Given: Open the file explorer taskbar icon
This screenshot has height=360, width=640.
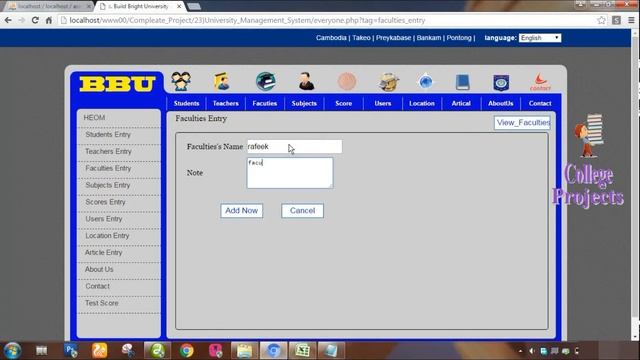Looking at the screenshot, I should tap(244, 351).
